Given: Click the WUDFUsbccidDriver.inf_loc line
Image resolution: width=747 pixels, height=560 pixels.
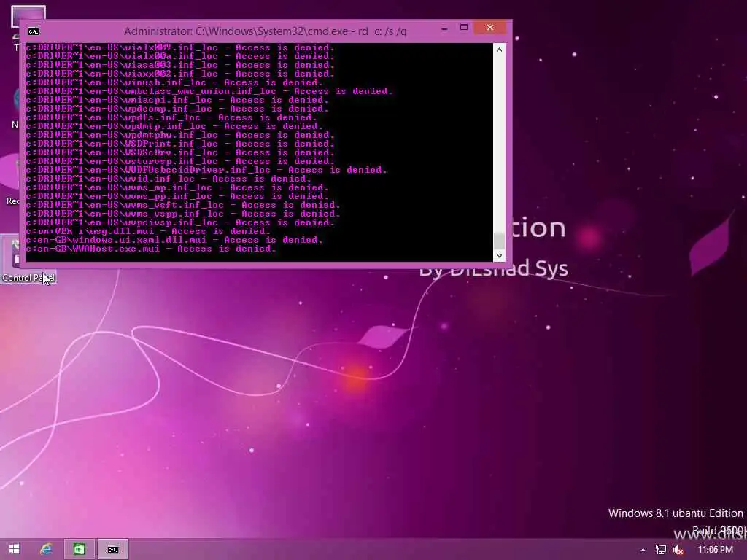Looking at the screenshot, I should [206, 170].
